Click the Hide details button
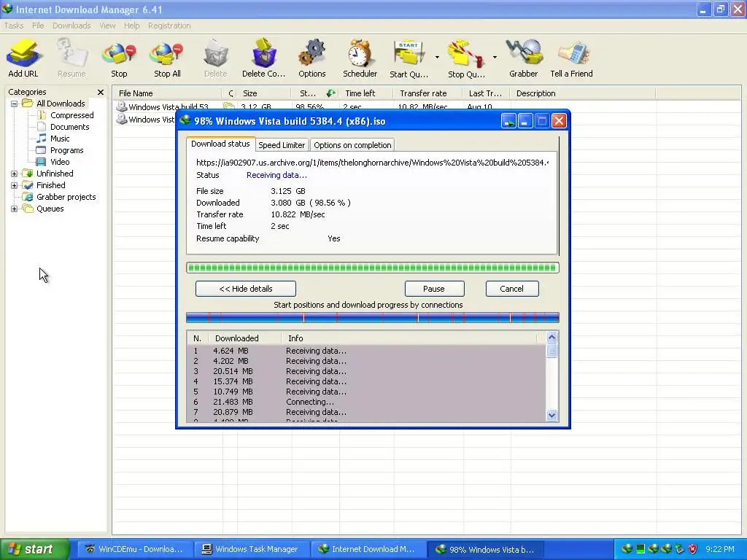The image size is (747, 560). [x=246, y=289]
